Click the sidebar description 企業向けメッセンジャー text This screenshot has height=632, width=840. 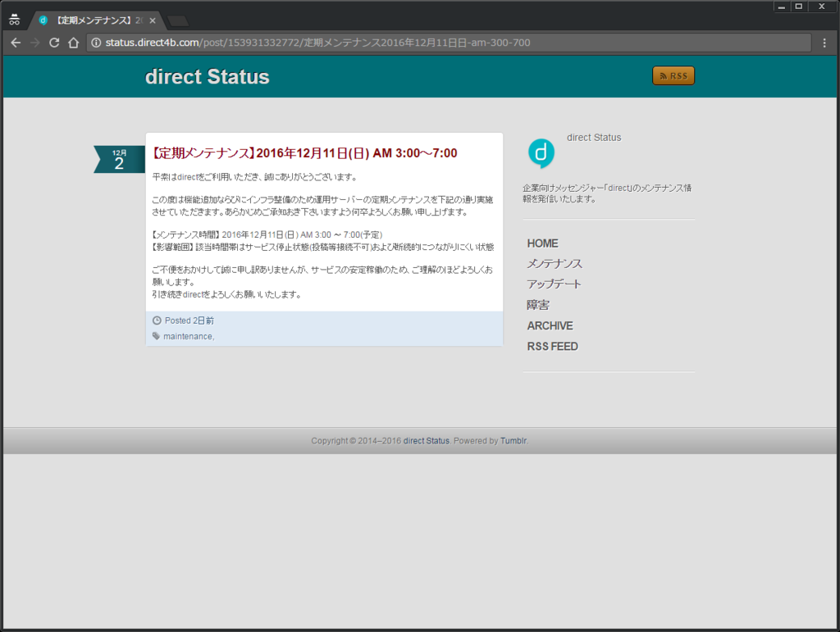(x=607, y=193)
